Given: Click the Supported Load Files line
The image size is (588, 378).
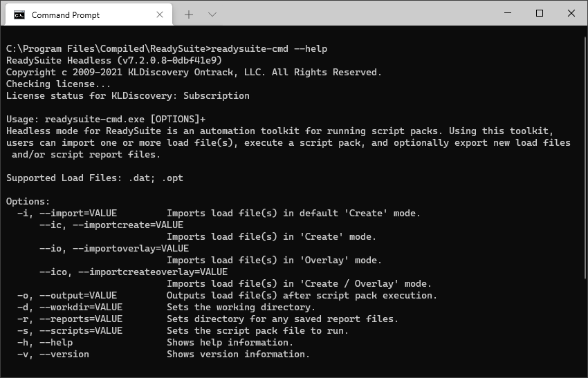Looking at the screenshot, I should coord(95,178).
